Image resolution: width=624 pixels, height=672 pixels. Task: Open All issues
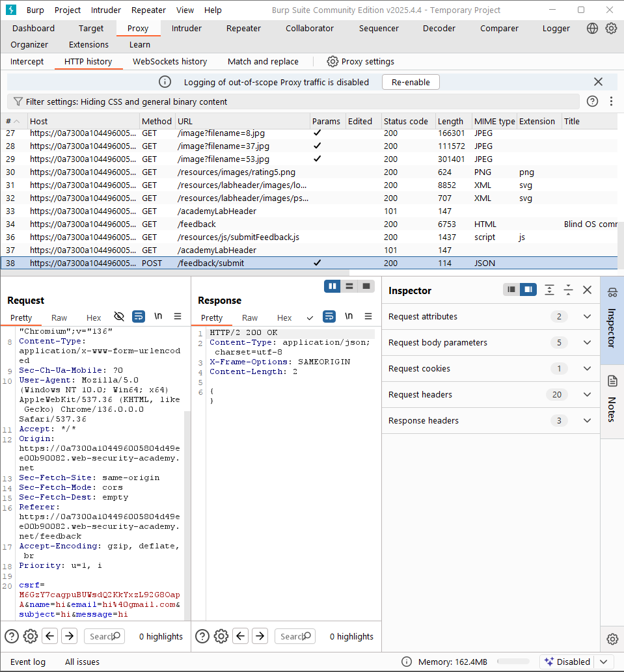[x=82, y=662]
